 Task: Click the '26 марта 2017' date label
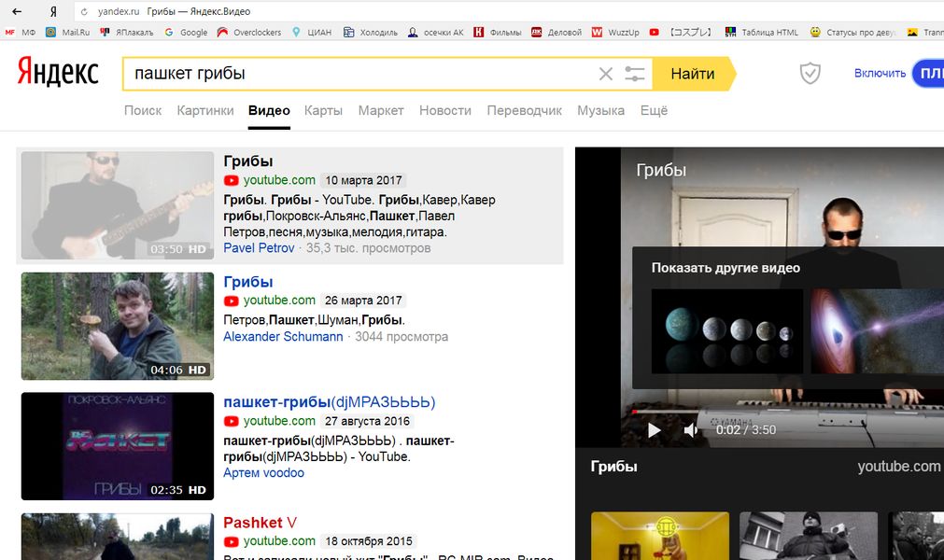pyautogui.click(x=363, y=301)
